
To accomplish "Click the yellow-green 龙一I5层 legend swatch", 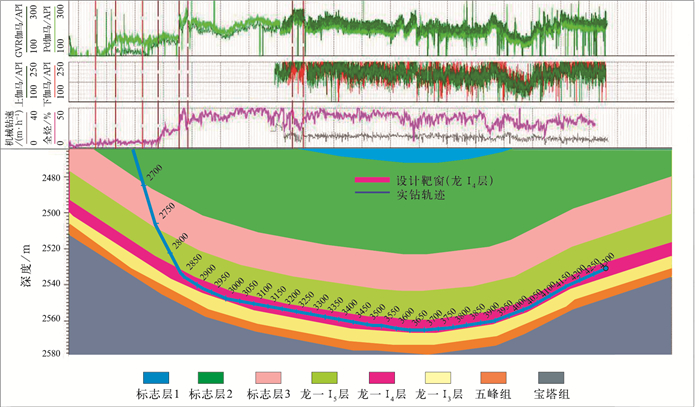I will [327, 376].
